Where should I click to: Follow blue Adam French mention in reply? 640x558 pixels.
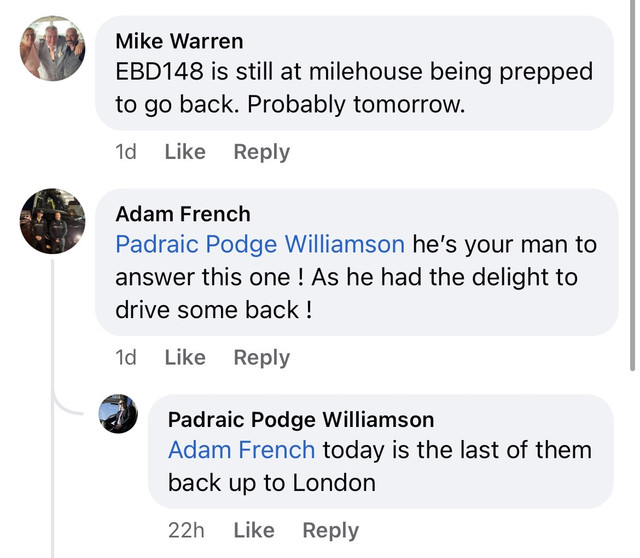pyautogui.click(x=241, y=450)
